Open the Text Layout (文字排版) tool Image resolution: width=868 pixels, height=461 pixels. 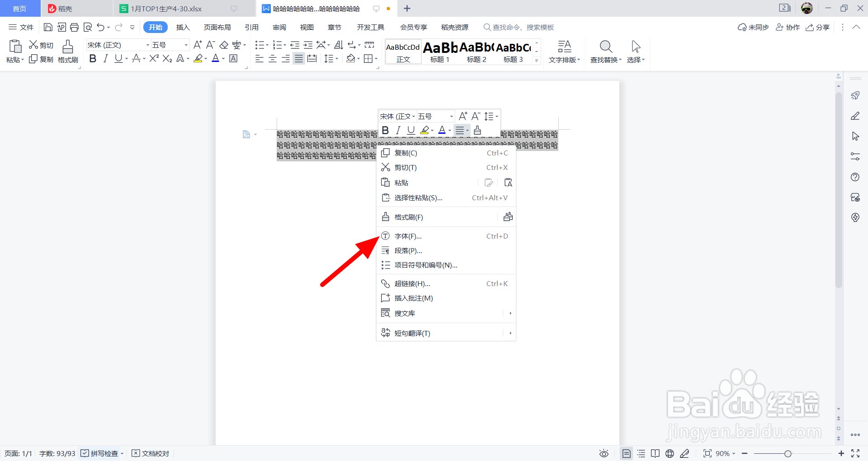pos(564,52)
